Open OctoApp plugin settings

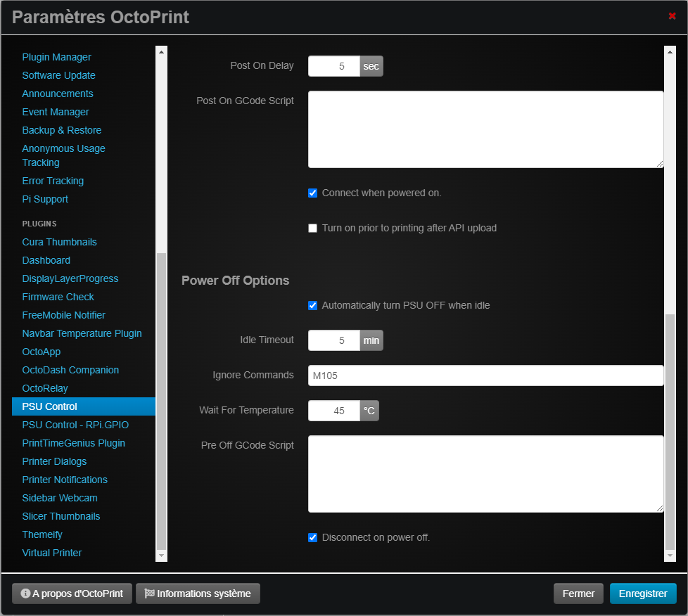point(42,352)
